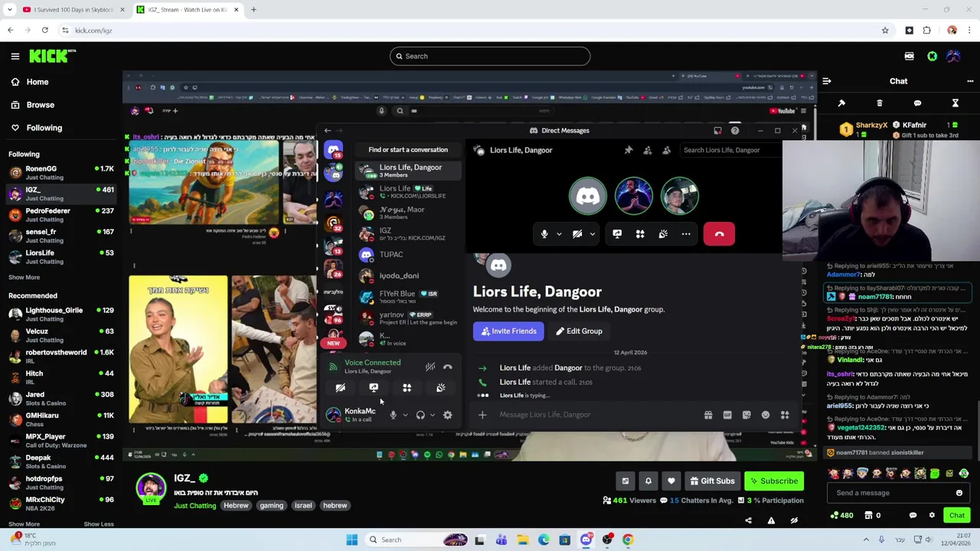
Task: Click the Kick logo
Action: coord(53,56)
